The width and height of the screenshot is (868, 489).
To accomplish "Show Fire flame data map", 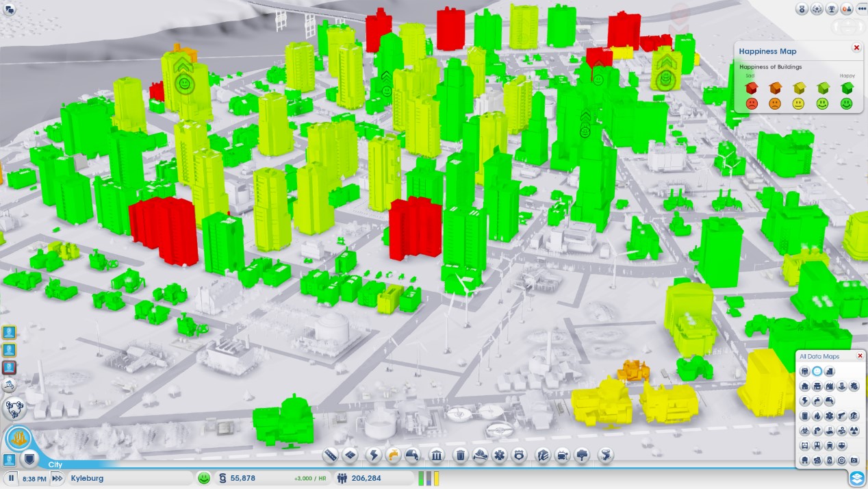I will [x=817, y=416].
